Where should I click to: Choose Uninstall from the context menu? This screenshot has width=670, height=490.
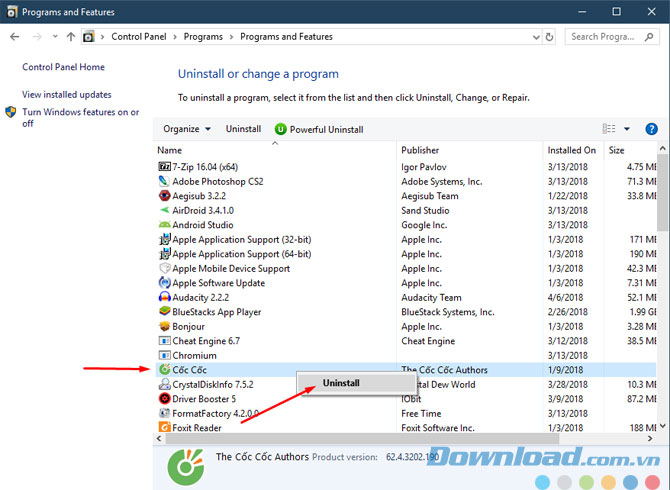point(341,383)
